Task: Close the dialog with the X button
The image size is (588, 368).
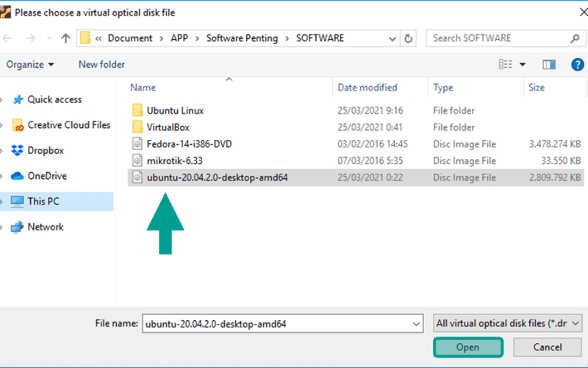Action: 583,13
